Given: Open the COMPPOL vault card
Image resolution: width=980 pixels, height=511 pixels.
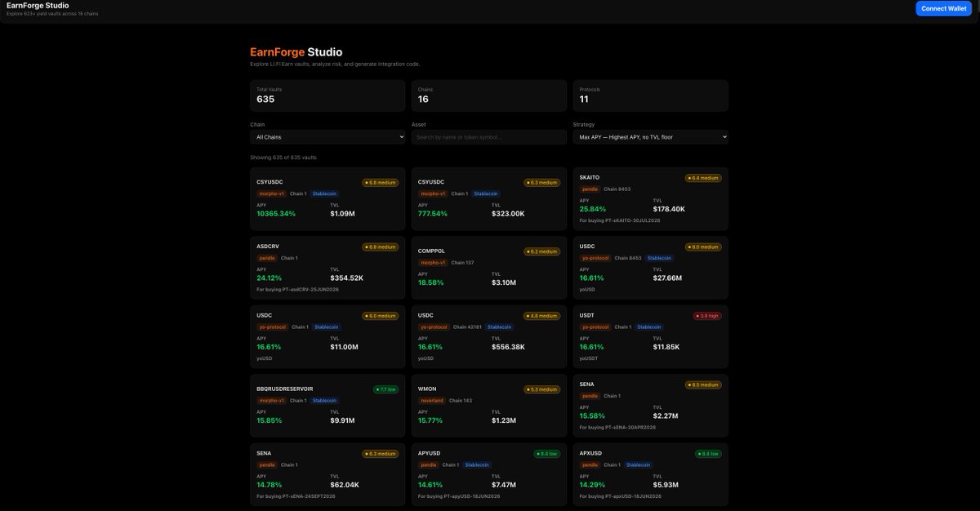Looking at the screenshot, I should 488,268.
